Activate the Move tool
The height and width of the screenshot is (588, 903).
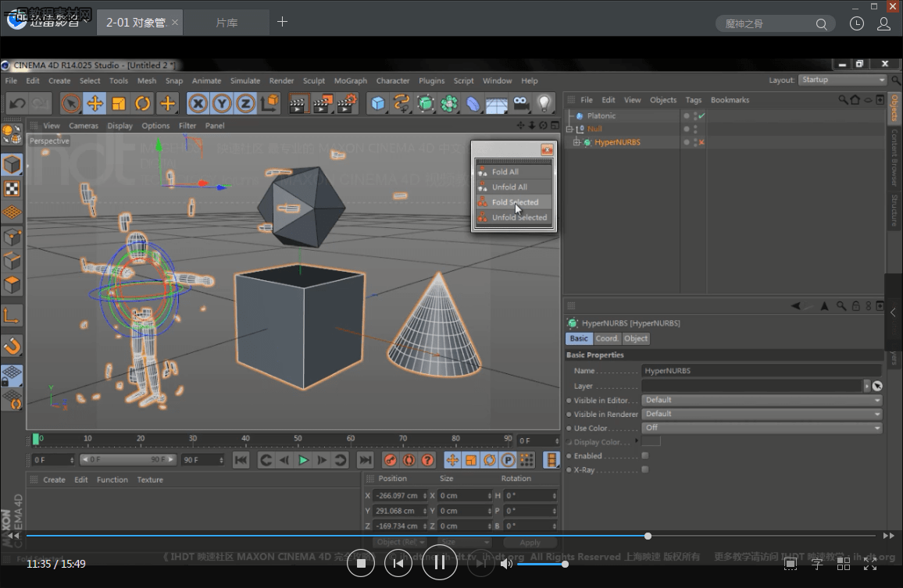95,104
